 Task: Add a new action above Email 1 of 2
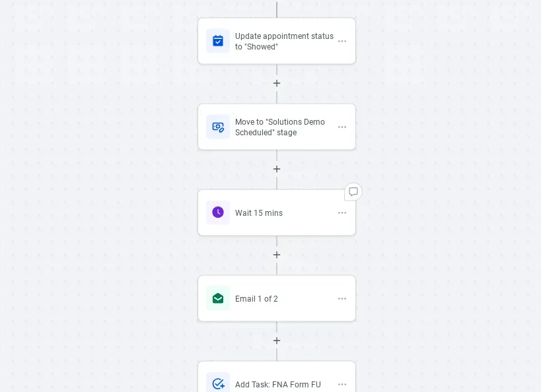(277, 255)
